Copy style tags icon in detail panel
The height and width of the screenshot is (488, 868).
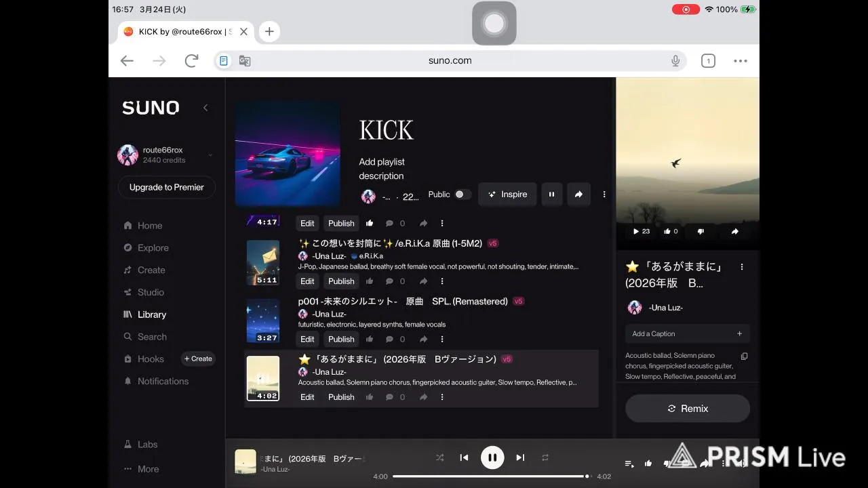pyautogui.click(x=744, y=357)
